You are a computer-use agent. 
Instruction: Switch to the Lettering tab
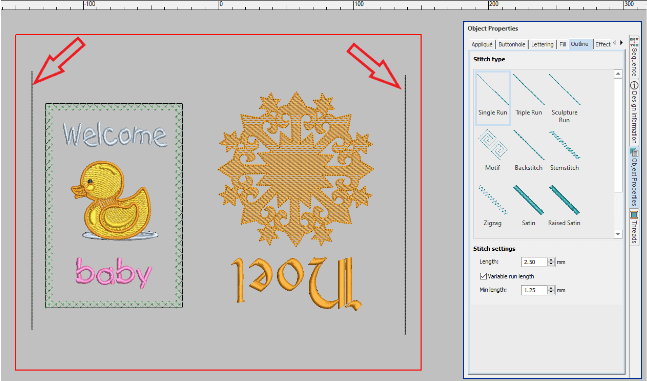[542, 44]
